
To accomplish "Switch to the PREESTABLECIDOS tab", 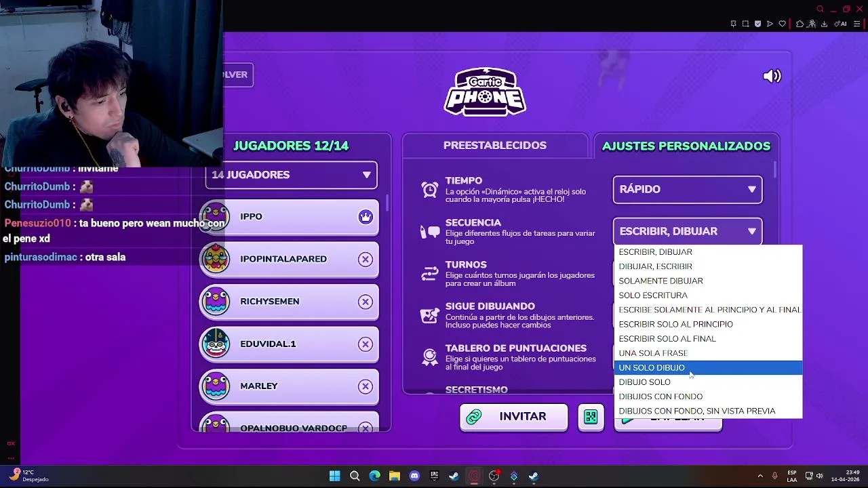I will tap(495, 146).
